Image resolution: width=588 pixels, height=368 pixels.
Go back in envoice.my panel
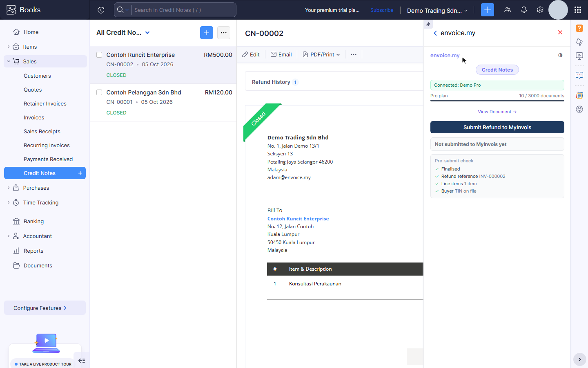pyautogui.click(x=435, y=33)
